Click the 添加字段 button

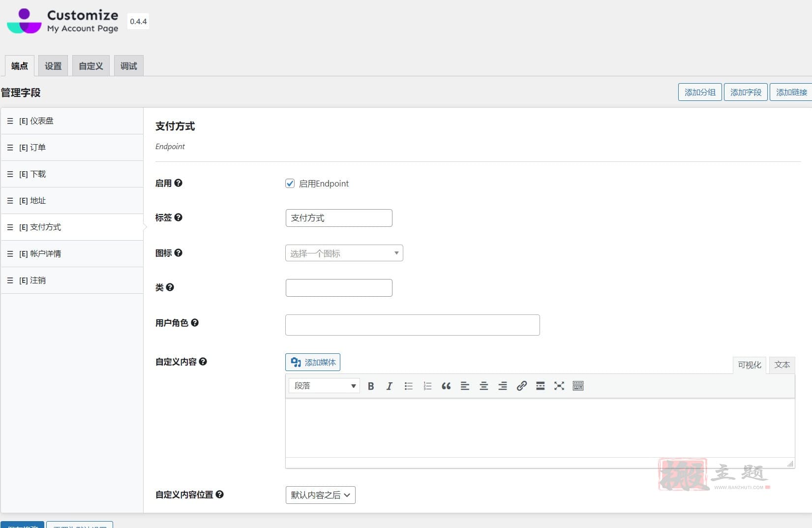coord(746,92)
